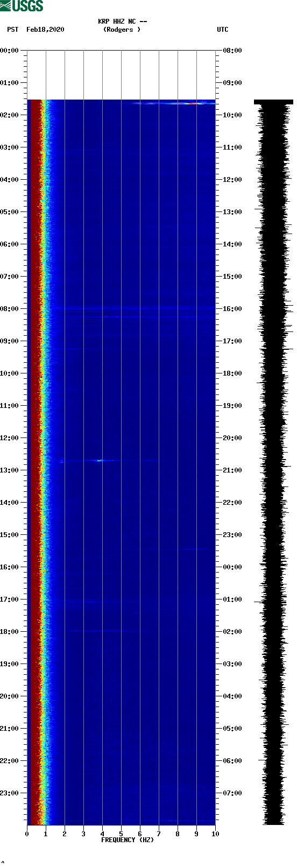
Task: Click the 03:00 UTC time label
Action: 232,664
